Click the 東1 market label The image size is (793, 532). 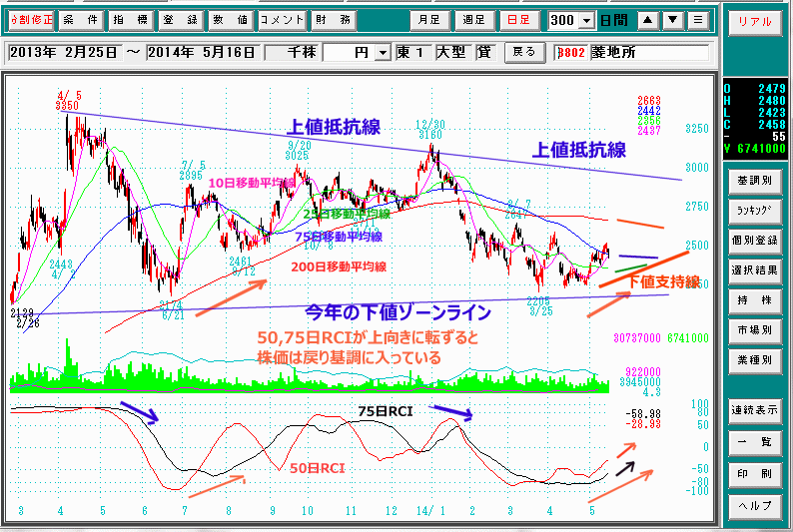click(x=413, y=52)
